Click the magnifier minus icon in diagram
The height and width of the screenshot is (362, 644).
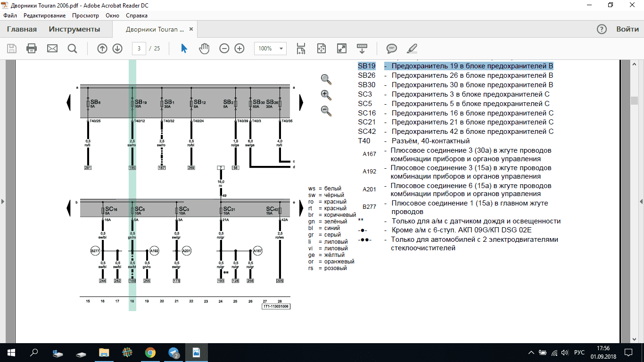tap(326, 111)
